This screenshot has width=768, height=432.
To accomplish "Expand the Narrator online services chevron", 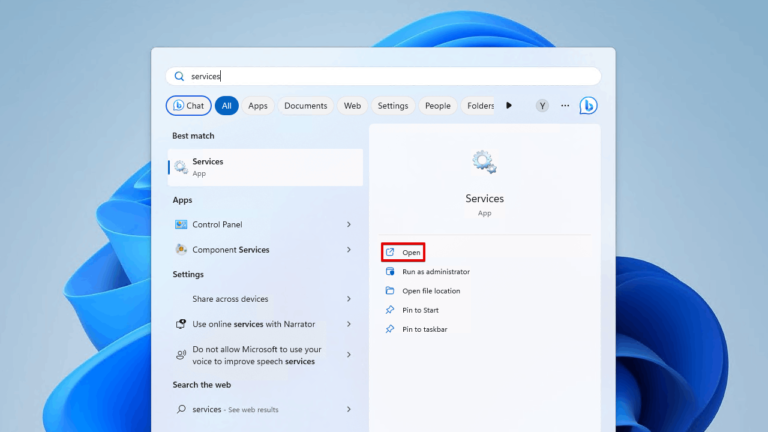I will (349, 324).
